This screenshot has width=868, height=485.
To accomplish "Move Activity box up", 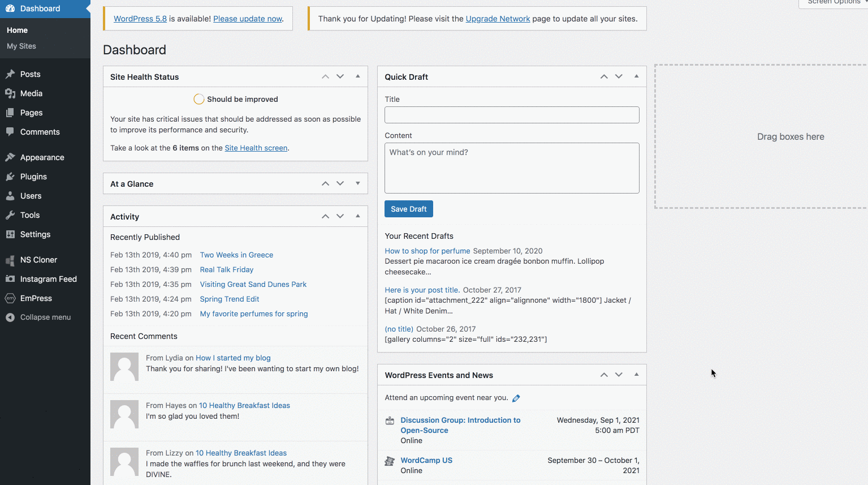I will (x=325, y=216).
